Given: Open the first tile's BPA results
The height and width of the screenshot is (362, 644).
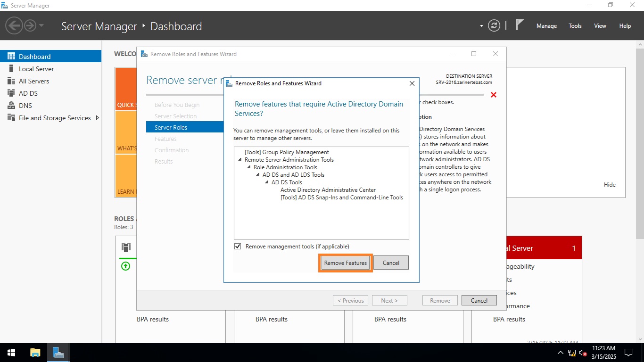Looking at the screenshot, I should coord(153,319).
